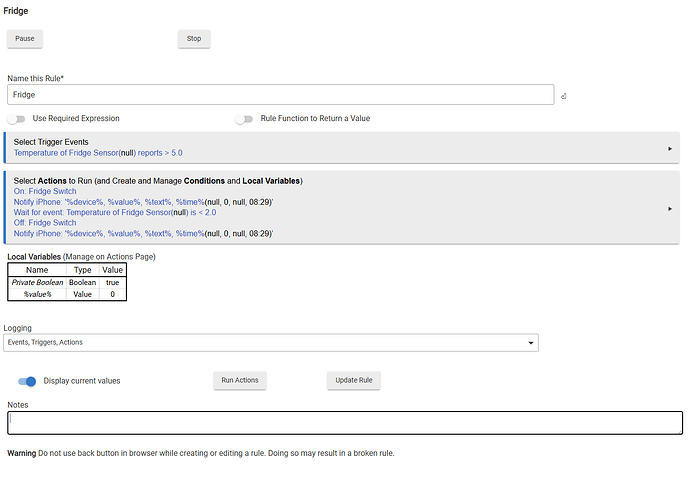Focus the Name this Rule text field
This screenshot has width=690, height=479.
pyautogui.click(x=280, y=95)
